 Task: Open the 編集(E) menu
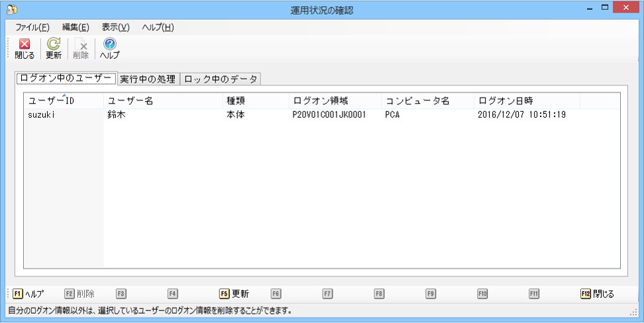tap(76, 28)
